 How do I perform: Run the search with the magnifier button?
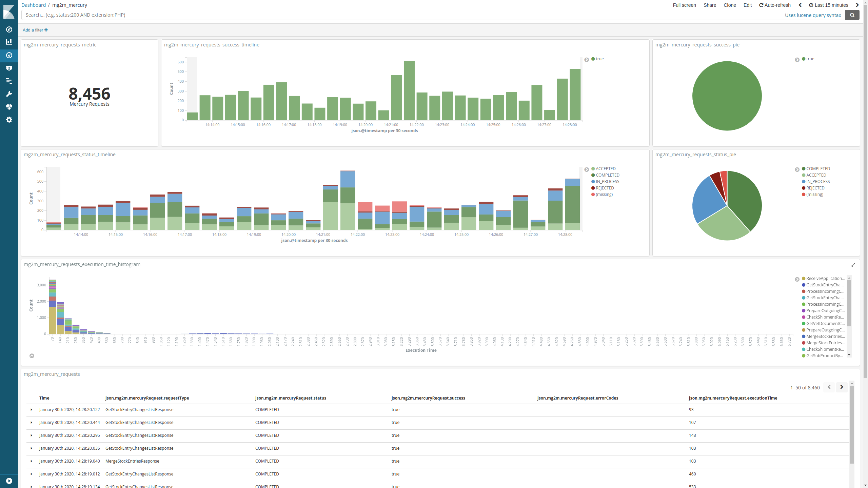852,15
